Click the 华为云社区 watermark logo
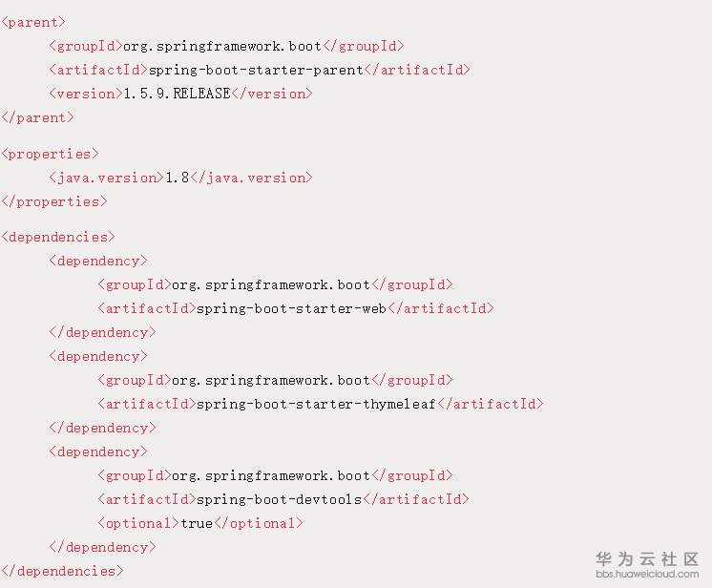This screenshot has height=588, width=712. pos(647,559)
